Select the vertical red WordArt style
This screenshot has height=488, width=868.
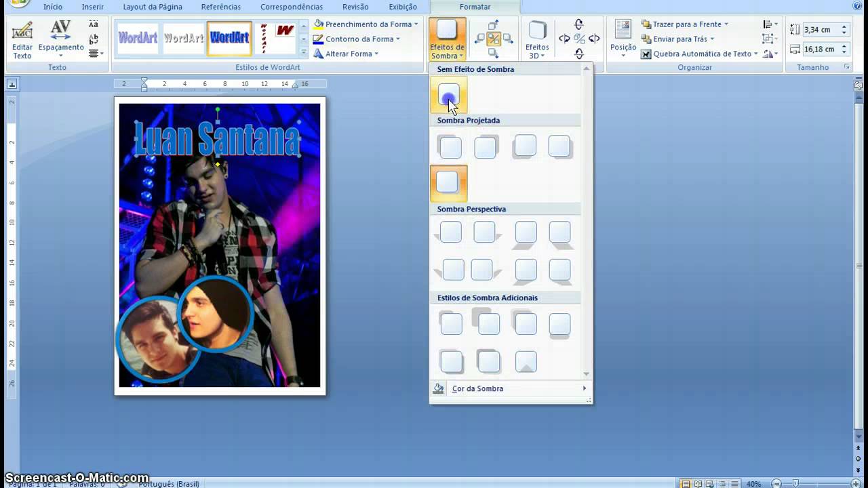(264, 39)
